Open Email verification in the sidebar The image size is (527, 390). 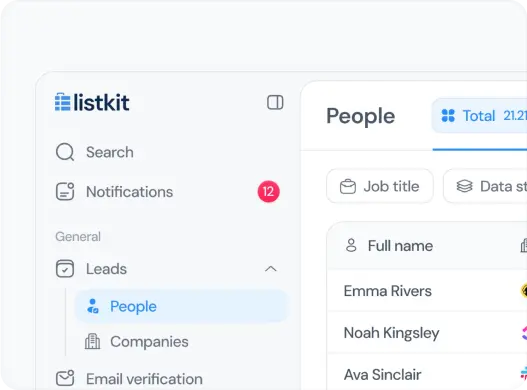tap(144, 379)
